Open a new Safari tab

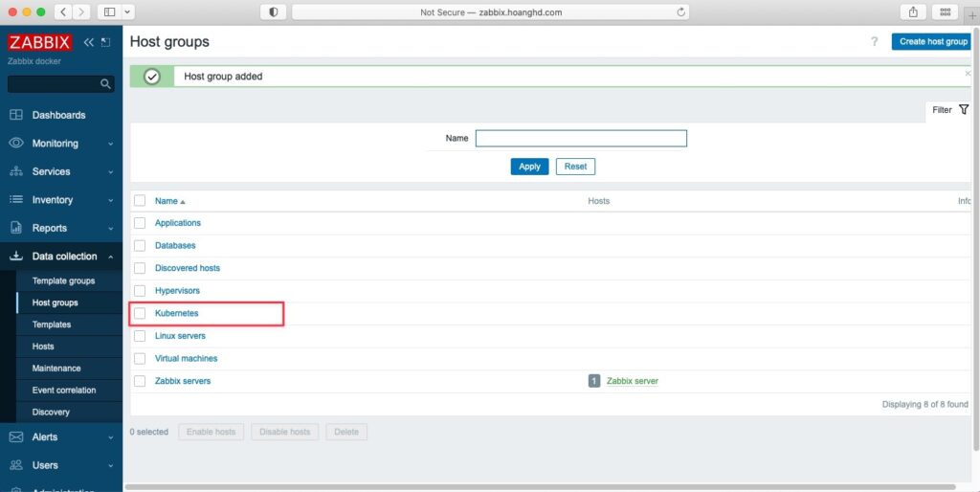tap(972, 16)
